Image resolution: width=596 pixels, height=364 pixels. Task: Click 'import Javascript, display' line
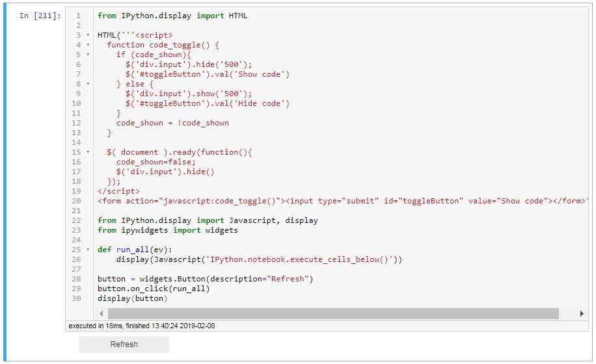click(208, 220)
